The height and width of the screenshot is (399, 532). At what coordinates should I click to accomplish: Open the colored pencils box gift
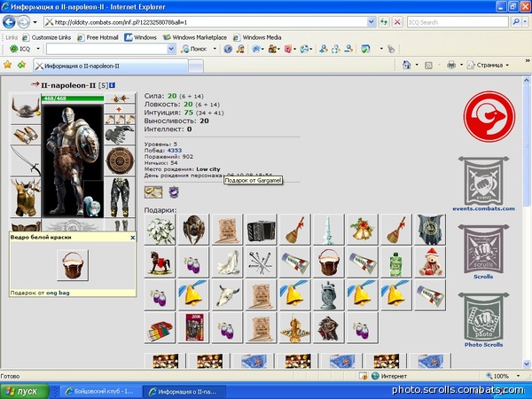160,328
